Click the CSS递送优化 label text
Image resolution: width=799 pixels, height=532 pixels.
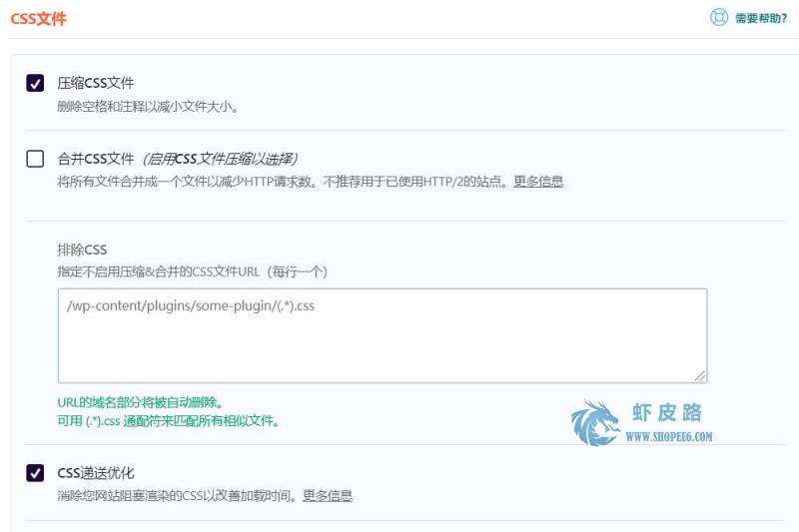(x=95, y=473)
